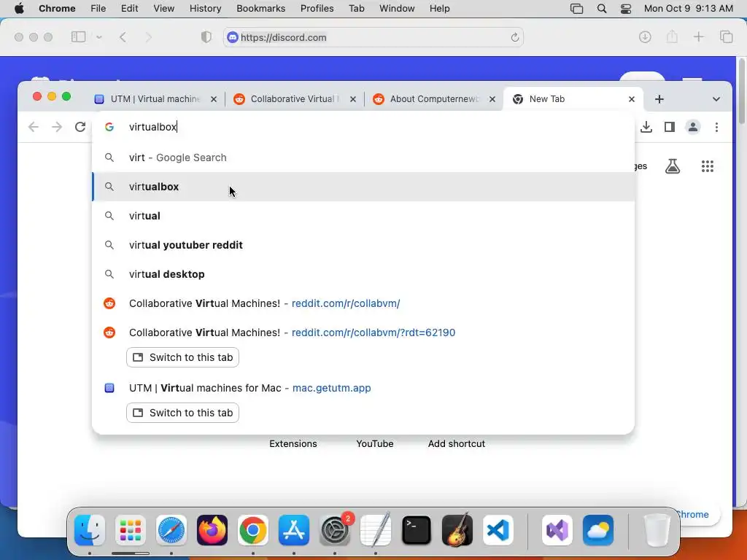Launch GarageBand guitar icon in dock

point(457,530)
